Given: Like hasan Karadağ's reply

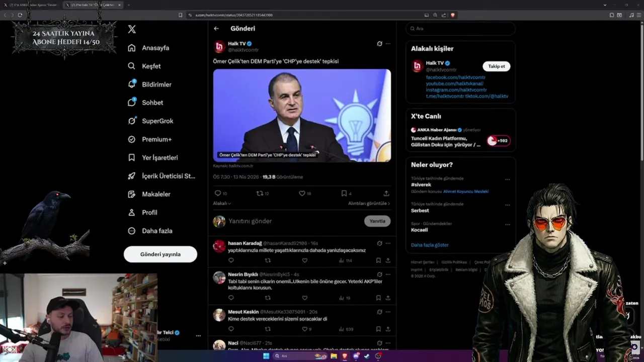Looking at the screenshot, I should point(304,260).
